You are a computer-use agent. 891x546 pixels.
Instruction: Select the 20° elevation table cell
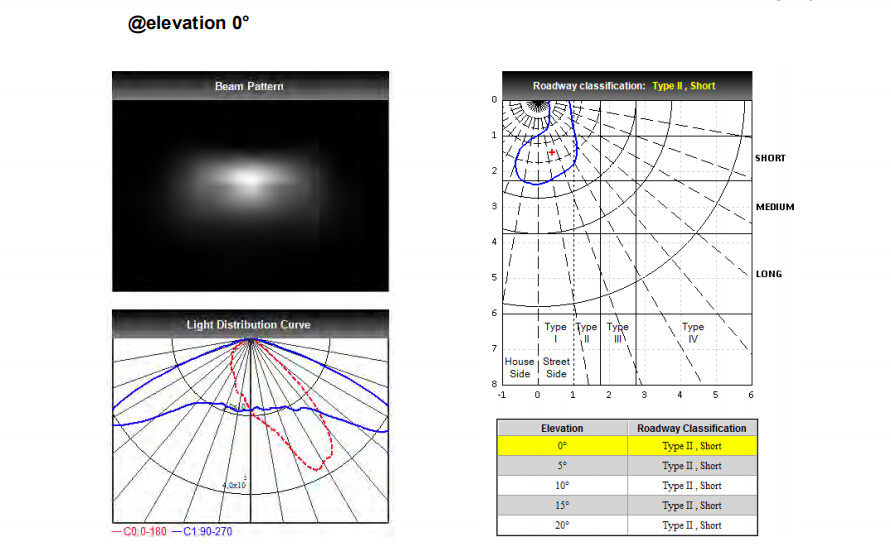tap(561, 525)
